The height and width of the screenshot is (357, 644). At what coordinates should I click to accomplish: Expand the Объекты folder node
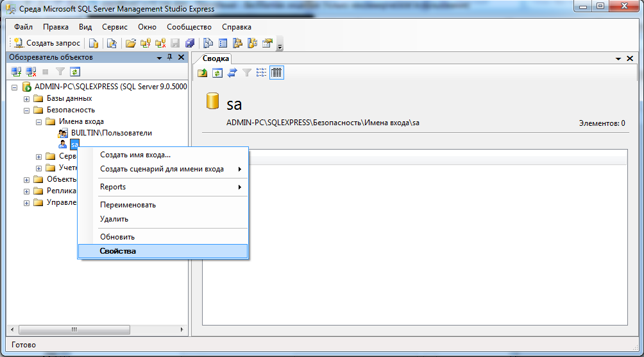(27, 180)
